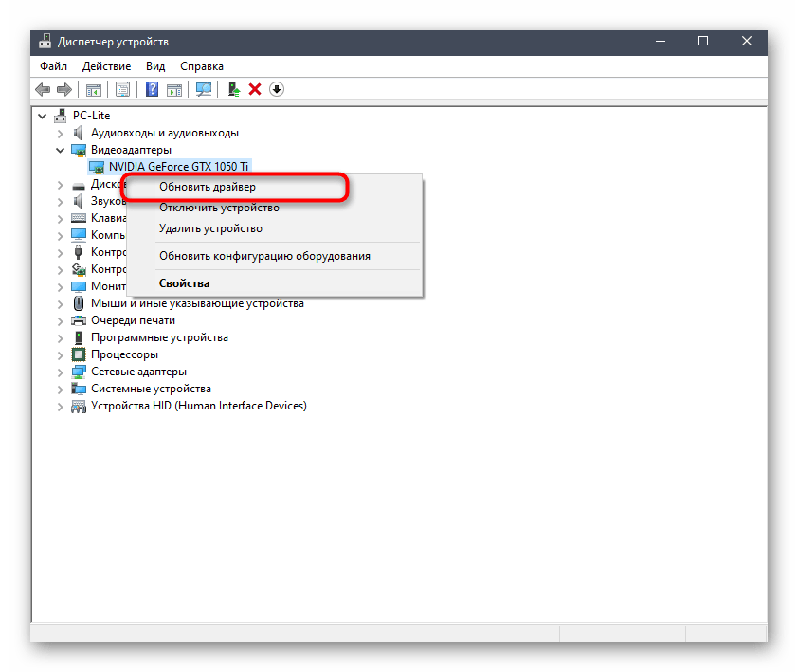
Task: Expand the Процессоры category
Action: tap(61, 354)
